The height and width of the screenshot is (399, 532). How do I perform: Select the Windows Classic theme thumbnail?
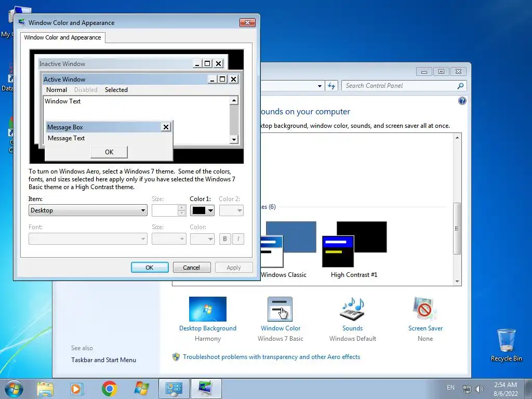point(288,244)
